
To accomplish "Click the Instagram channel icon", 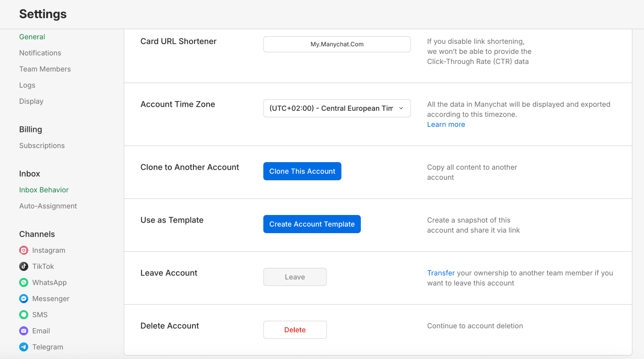I will 24,250.
